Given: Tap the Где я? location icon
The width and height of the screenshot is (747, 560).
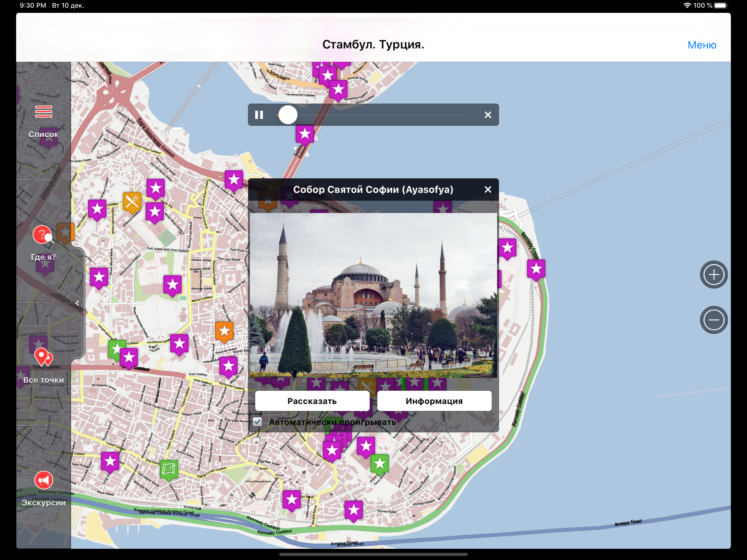Looking at the screenshot, I should click(43, 235).
